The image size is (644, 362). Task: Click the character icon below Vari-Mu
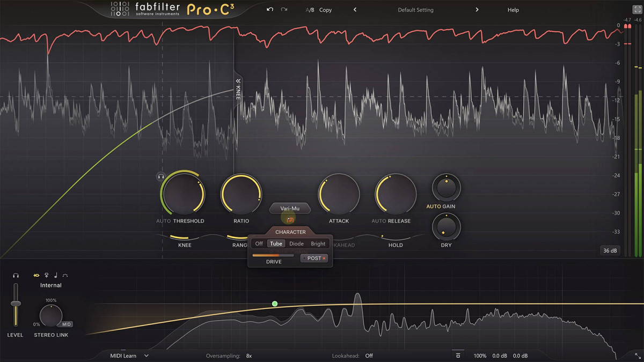pos(290,219)
